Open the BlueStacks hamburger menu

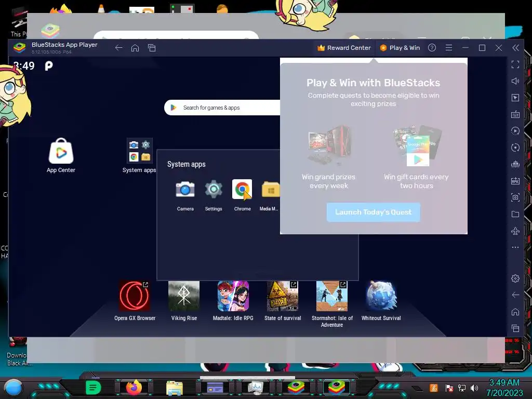coord(448,48)
